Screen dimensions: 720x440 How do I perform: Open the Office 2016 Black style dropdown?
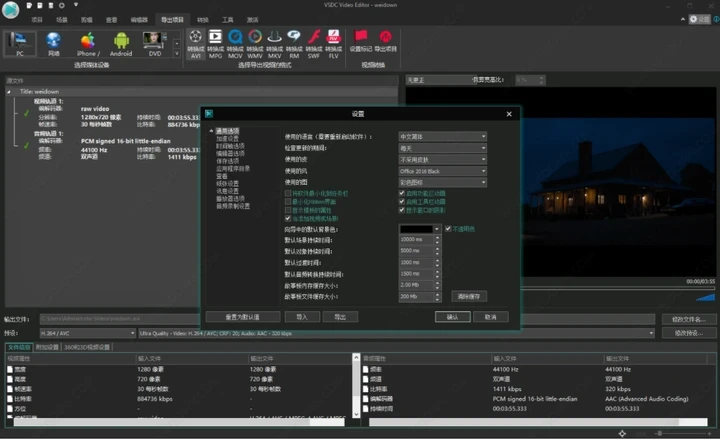(443, 171)
